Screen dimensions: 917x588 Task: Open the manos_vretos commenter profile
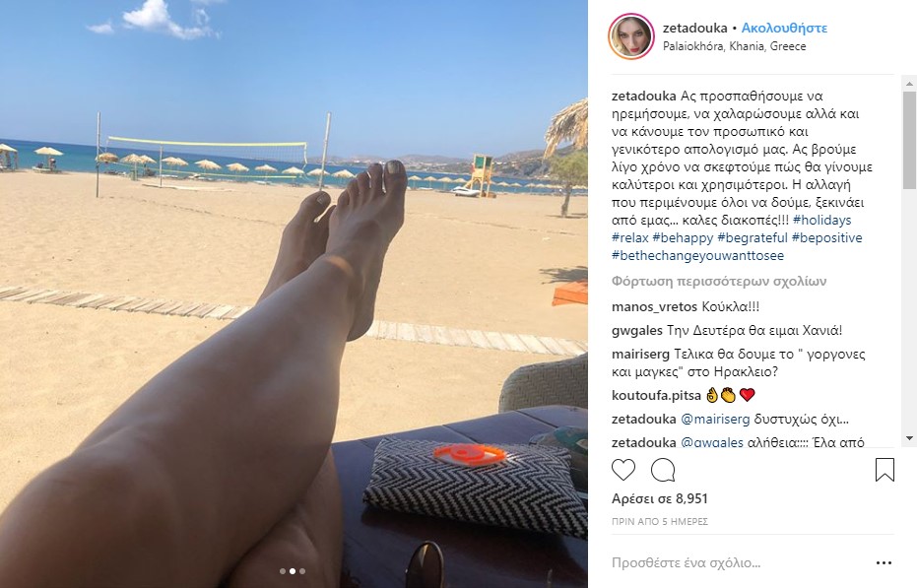point(654,306)
